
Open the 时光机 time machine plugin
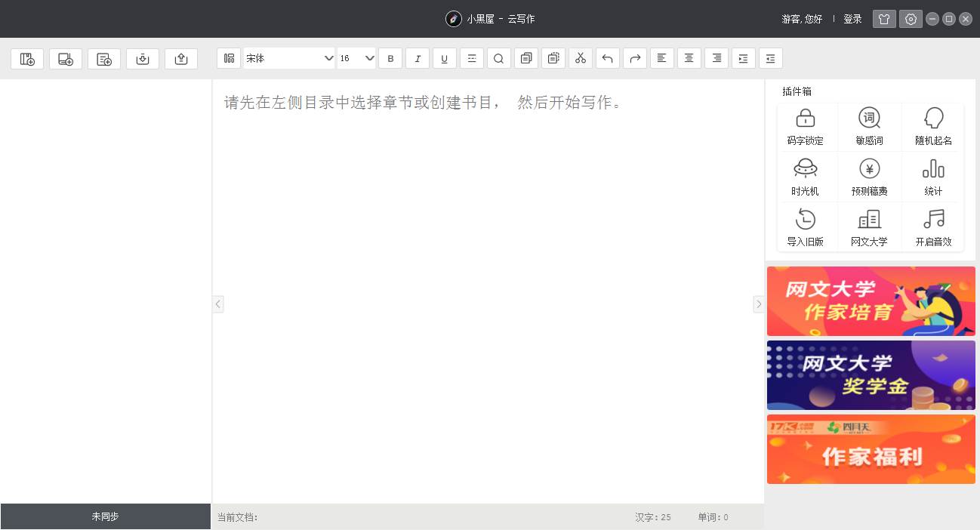click(x=806, y=176)
